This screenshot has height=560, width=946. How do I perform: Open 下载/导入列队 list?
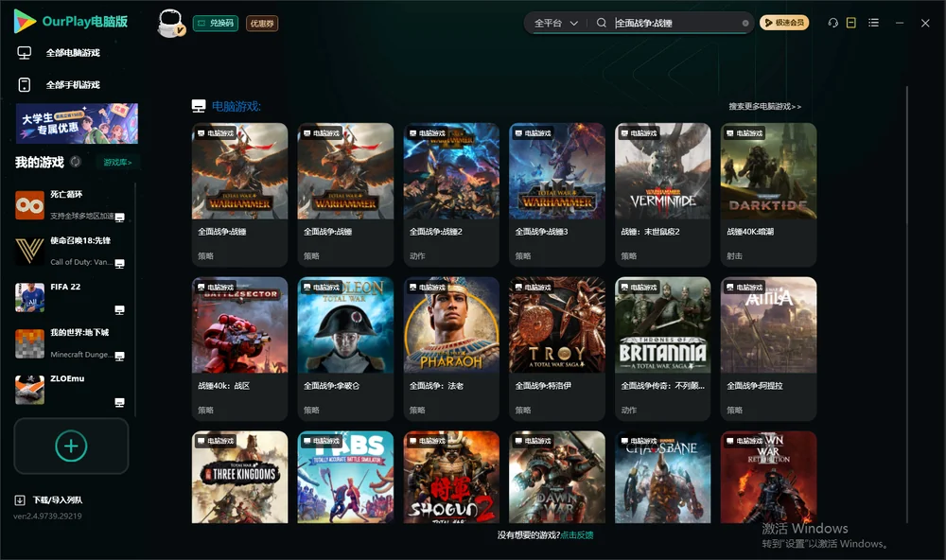click(x=58, y=499)
